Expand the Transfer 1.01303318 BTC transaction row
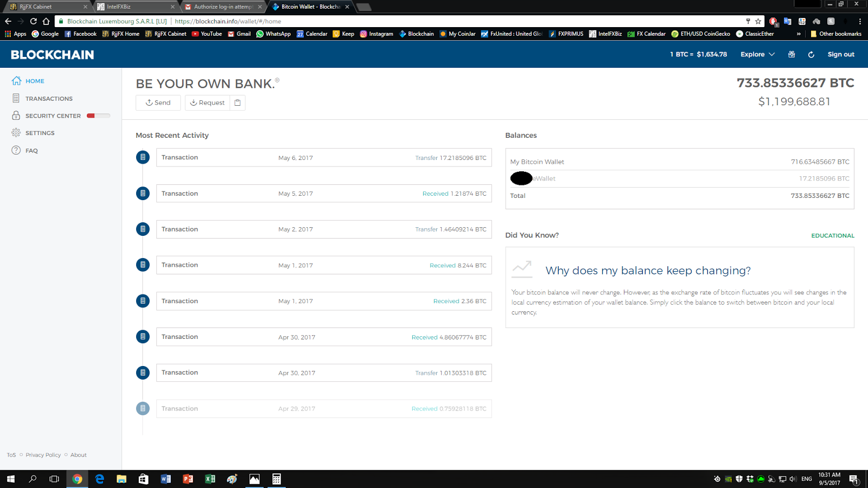The height and width of the screenshot is (488, 868). pos(324,373)
